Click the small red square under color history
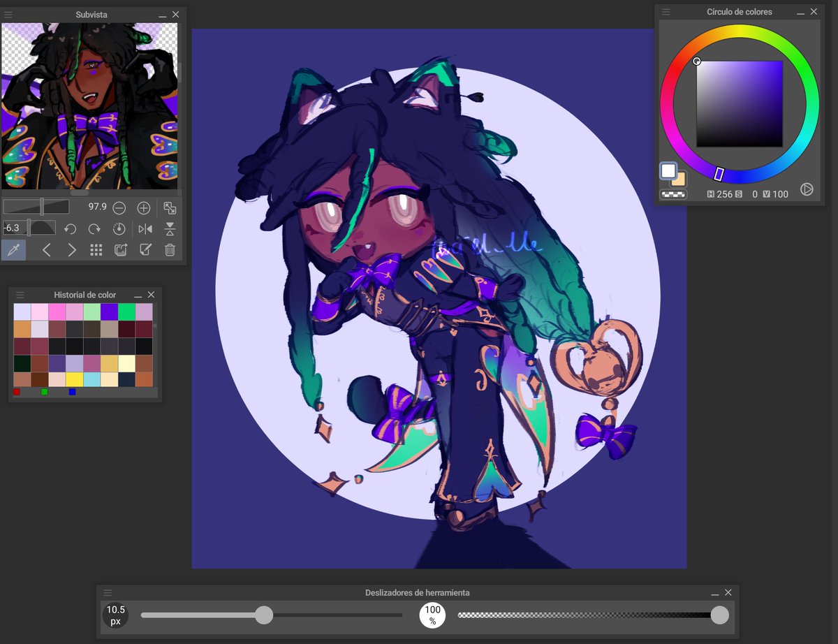The width and height of the screenshot is (838, 644). click(17, 392)
